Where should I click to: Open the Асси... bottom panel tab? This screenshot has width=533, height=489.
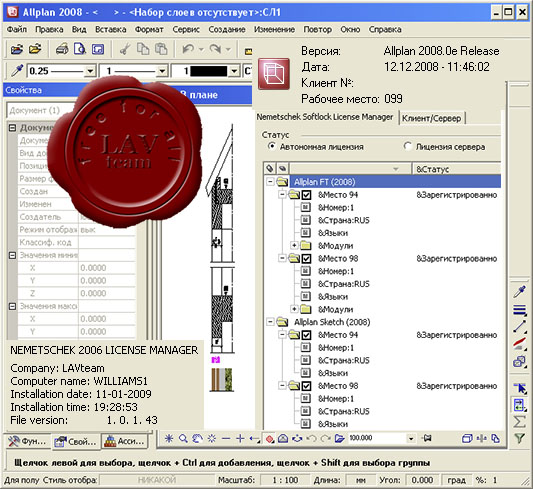click(x=124, y=441)
